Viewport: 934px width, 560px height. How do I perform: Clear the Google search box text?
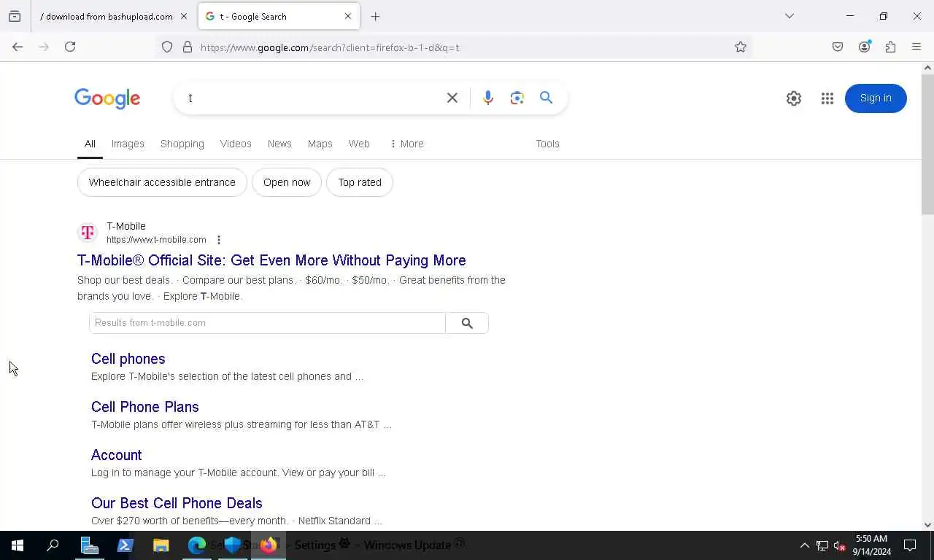tap(452, 98)
